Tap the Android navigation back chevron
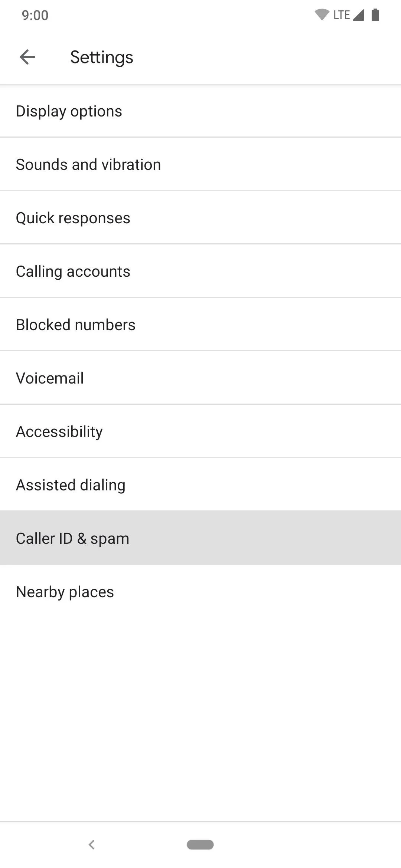 [92, 845]
